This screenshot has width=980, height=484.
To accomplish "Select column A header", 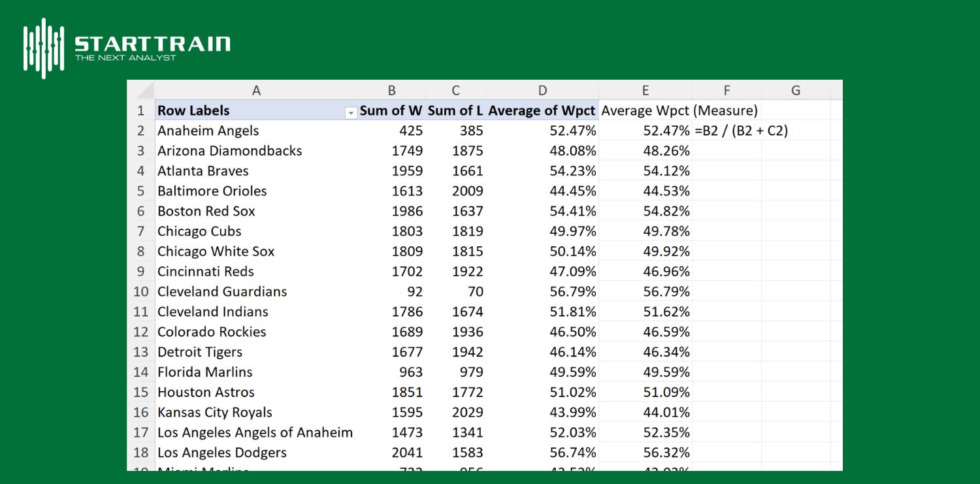I will [x=256, y=91].
